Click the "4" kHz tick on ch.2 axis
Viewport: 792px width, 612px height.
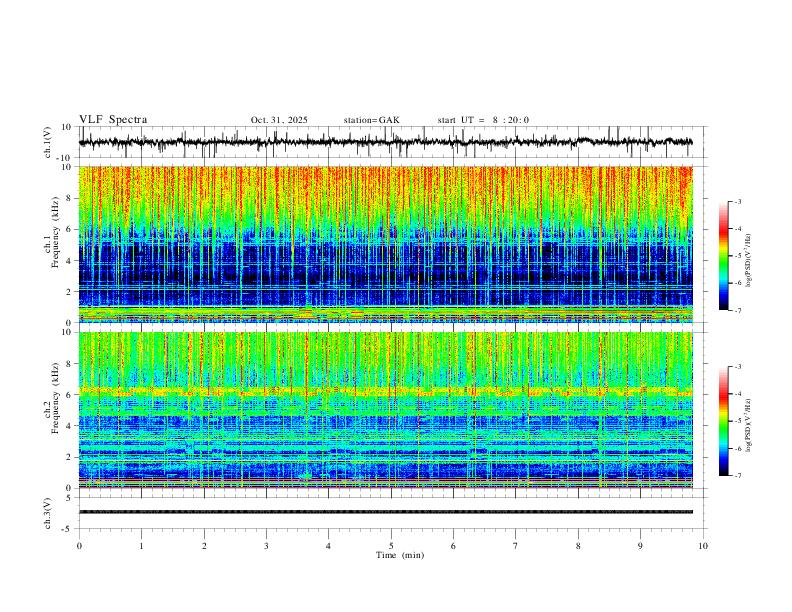(x=69, y=426)
